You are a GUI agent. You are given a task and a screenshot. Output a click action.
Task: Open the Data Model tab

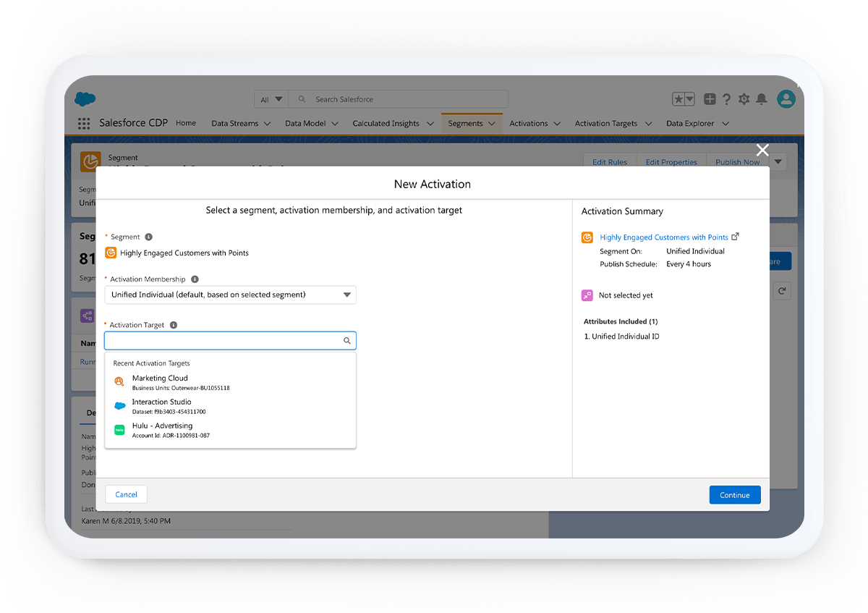pos(305,124)
